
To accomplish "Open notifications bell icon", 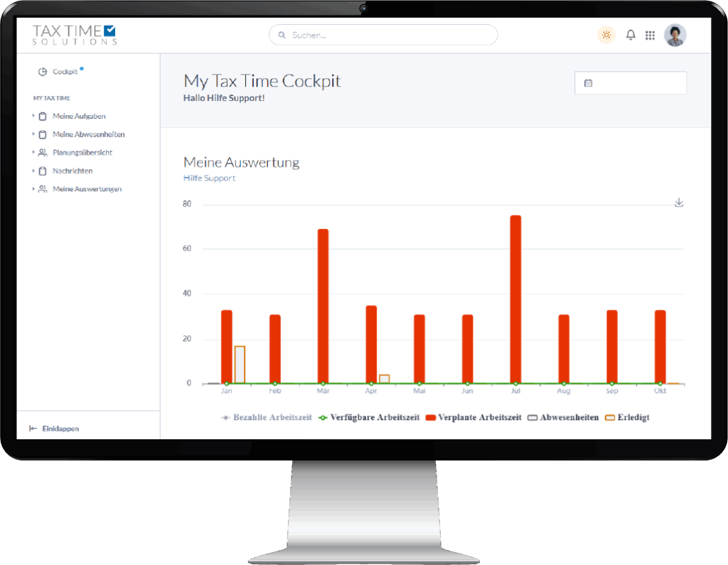I will pyautogui.click(x=631, y=35).
